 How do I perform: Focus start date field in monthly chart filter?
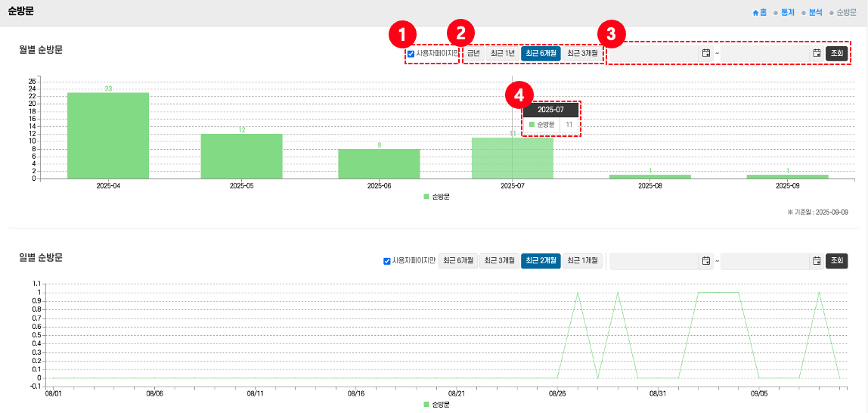tap(654, 53)
